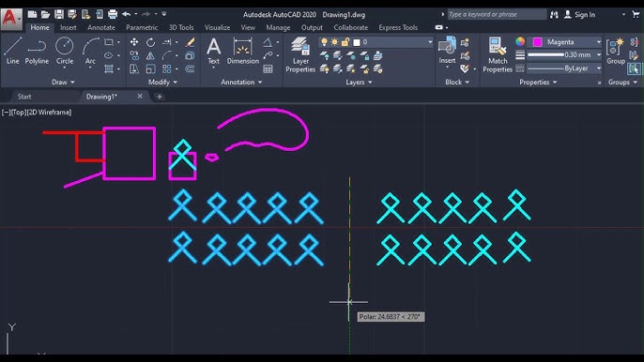Select the Arc tool
644x362 pixels.
pyautogui.click(x=90, y=51)
